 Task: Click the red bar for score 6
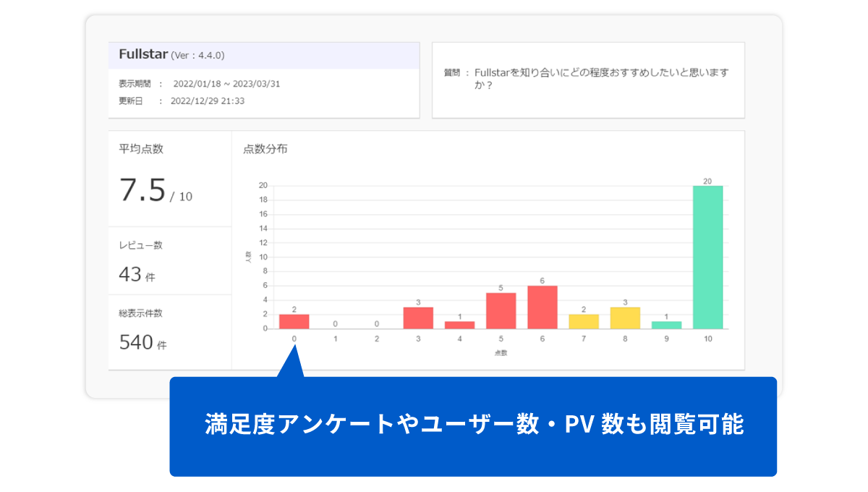542,307
